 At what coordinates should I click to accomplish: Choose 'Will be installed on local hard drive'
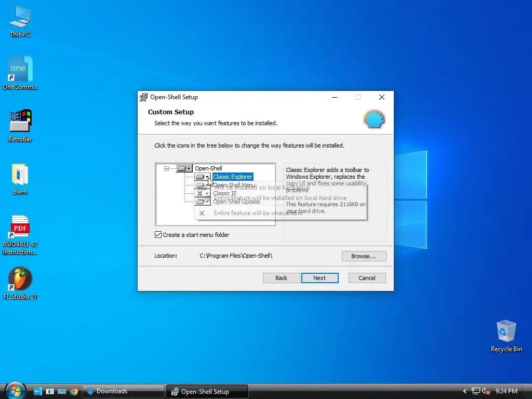click(280, 187)
